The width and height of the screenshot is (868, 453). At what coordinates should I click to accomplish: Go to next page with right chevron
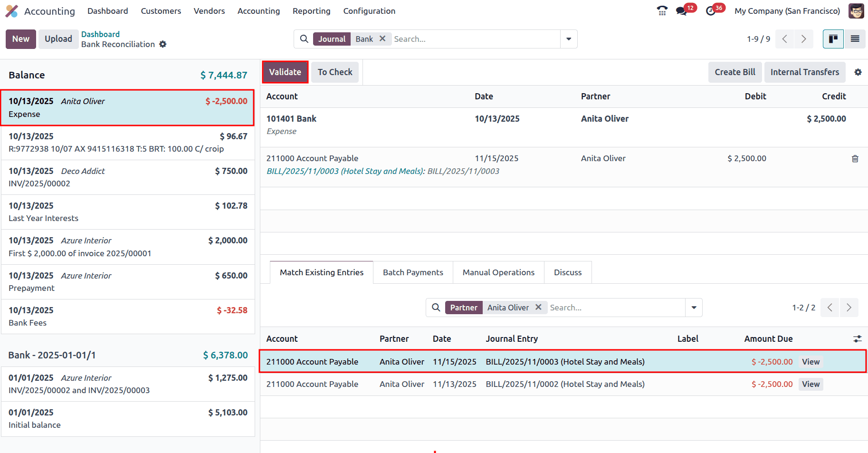point(803,39)
